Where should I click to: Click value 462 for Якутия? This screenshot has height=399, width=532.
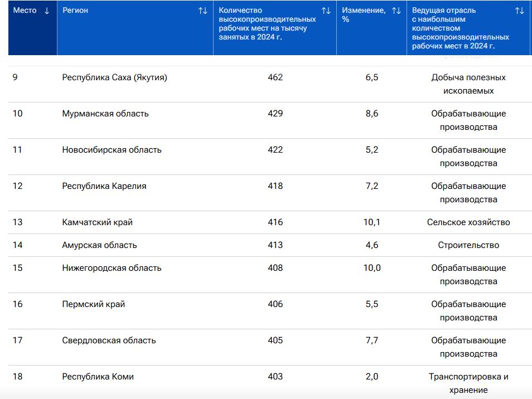[x=275, y=77]
